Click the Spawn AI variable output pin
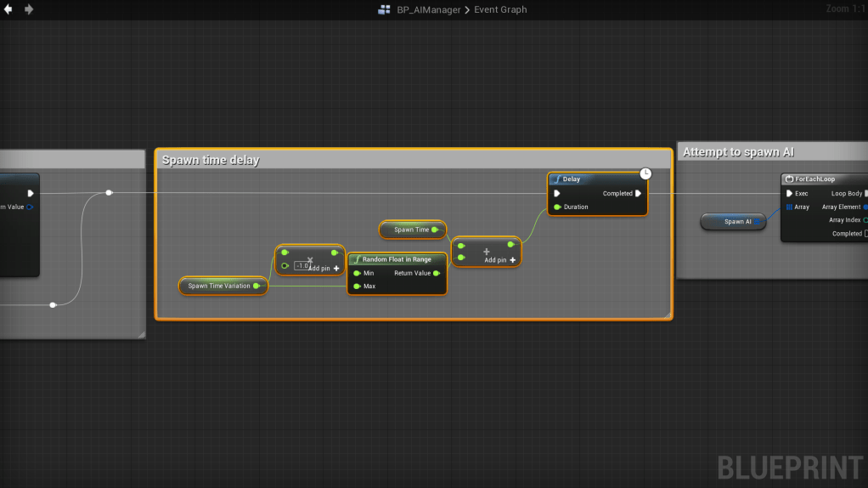Screen dimensions: 868x488 [x=758, y=221]
